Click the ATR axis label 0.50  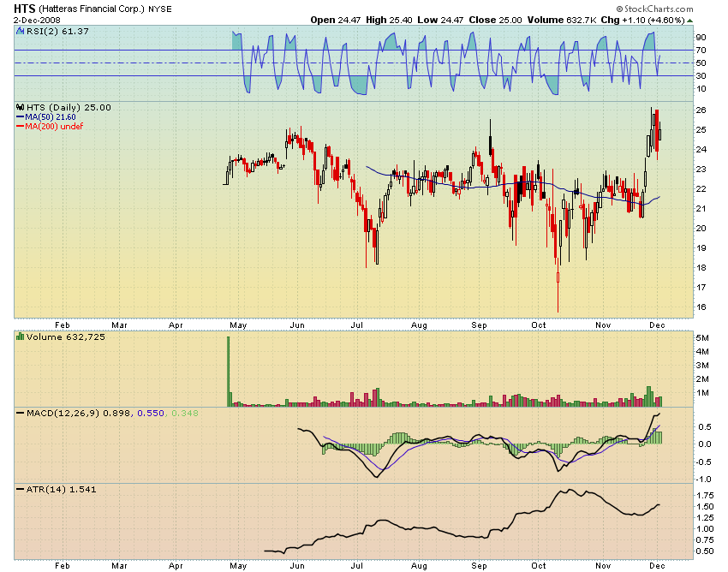pos(705,551)
